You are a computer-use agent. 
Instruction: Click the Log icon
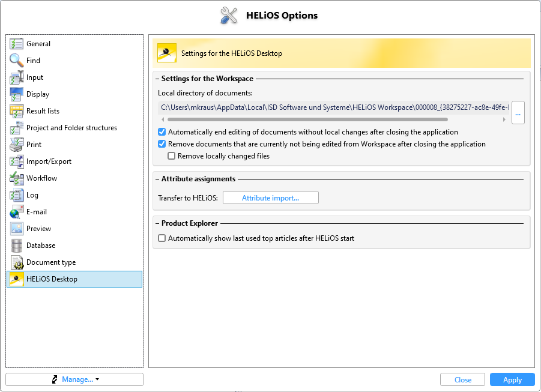click(16, 195)
